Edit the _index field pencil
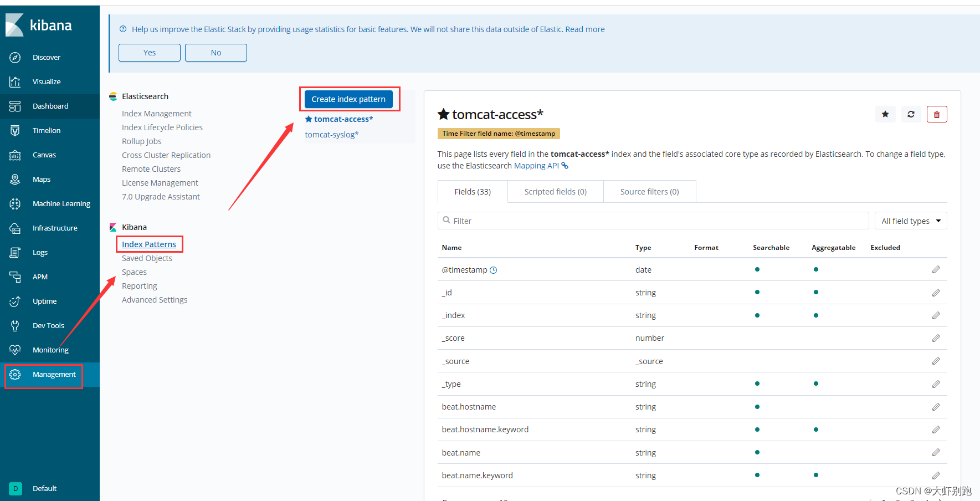 [936, 315]
